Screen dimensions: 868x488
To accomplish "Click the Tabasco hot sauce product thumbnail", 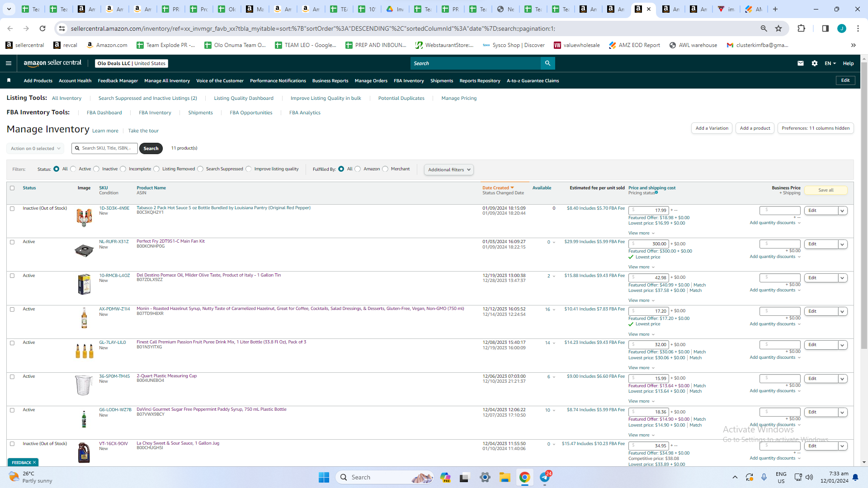I will pos(84,217).
